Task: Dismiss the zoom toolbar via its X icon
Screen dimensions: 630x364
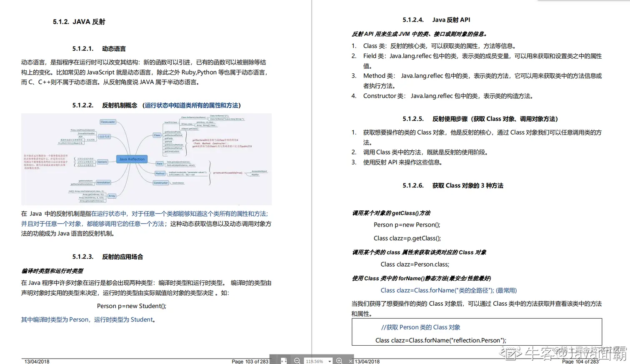Action: (x=350, y=361)
